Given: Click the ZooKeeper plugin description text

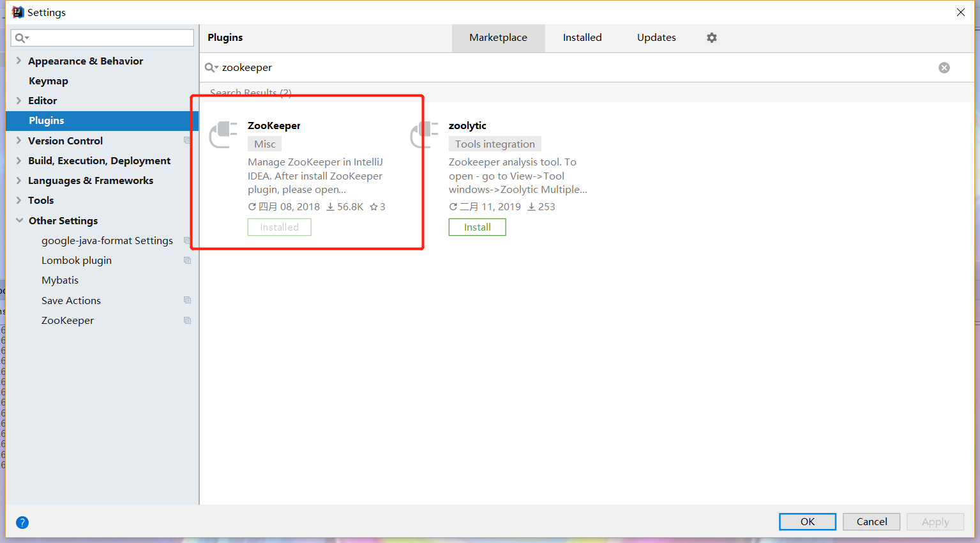Looking at the screenshot, I should point(315,176).
